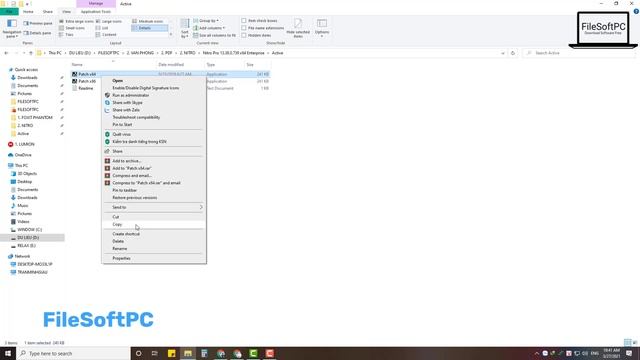Click Size all columns to fit

(214, 35)
